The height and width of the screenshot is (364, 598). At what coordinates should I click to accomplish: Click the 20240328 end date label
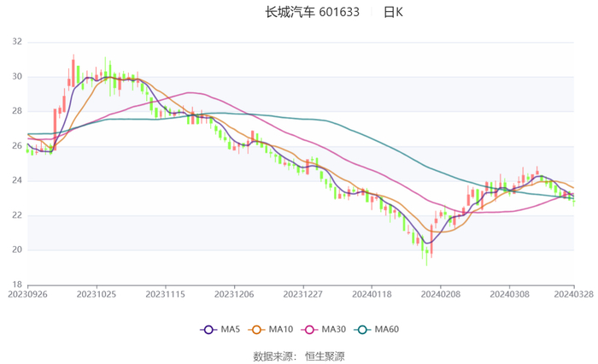(574, 293)
